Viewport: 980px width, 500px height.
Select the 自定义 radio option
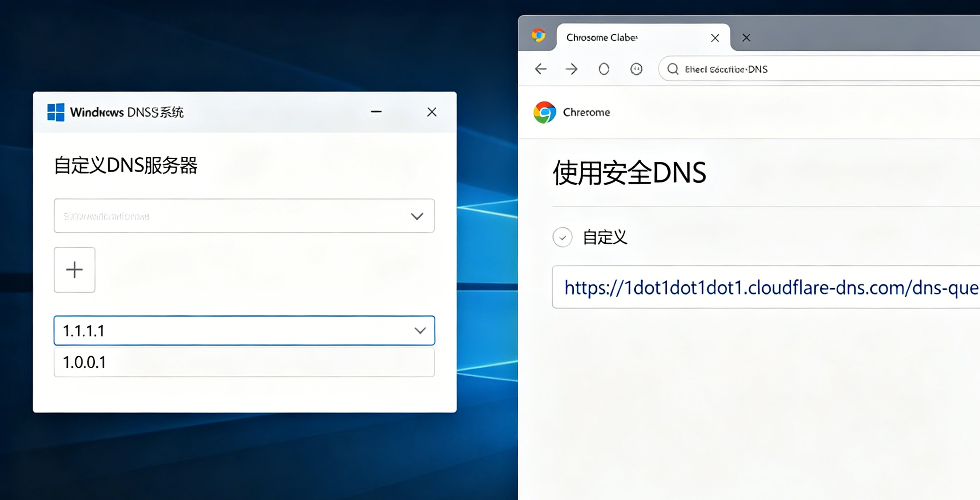click(563, 238)
